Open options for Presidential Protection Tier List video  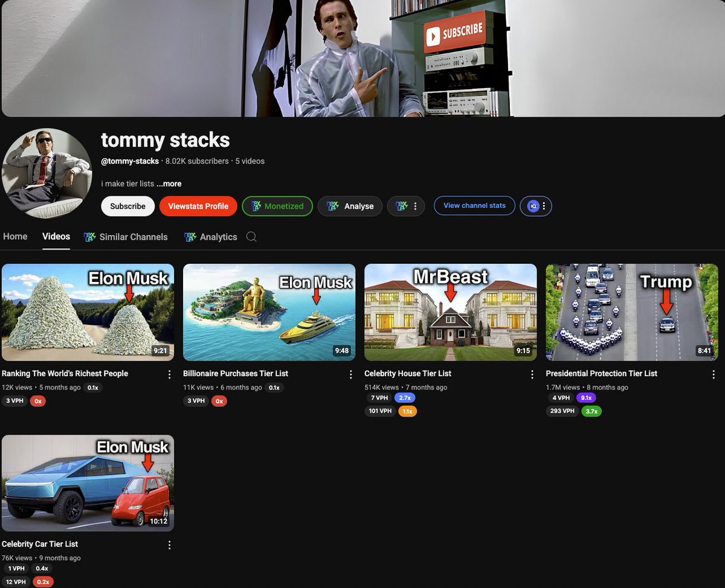713,374
